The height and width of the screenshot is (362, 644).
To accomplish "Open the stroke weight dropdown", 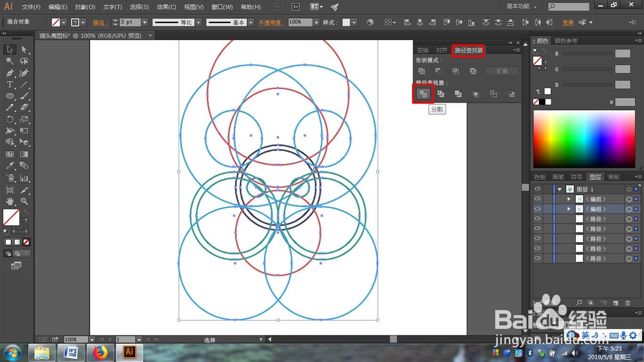I will coord(144,22).
